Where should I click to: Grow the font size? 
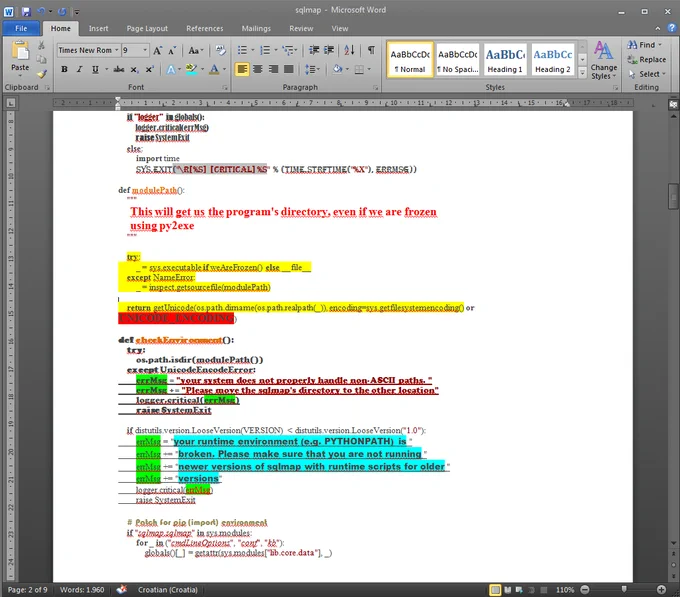pyautogui.click(x=157, y=51)
